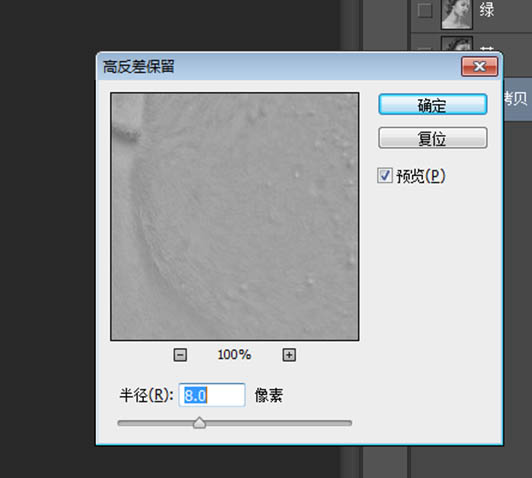This screenshot has width=532, height=478.
Task: Click the radius slider handle
Action: [x=199, y=423]
